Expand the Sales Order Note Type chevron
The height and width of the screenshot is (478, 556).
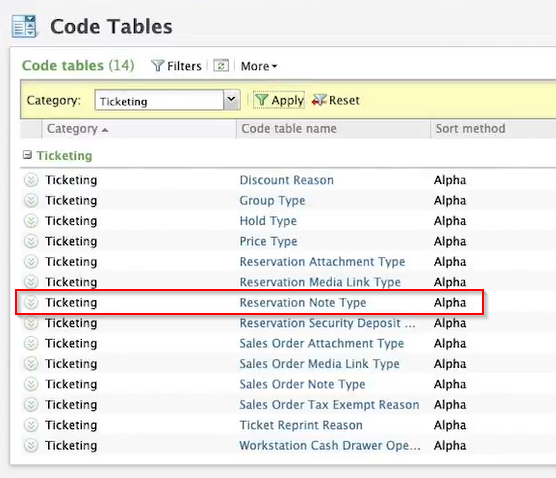coord(31,384)
